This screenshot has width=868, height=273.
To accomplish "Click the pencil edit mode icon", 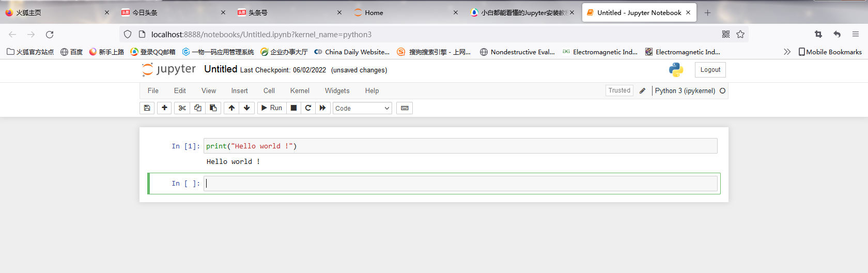I will click(x=642, y=91).
